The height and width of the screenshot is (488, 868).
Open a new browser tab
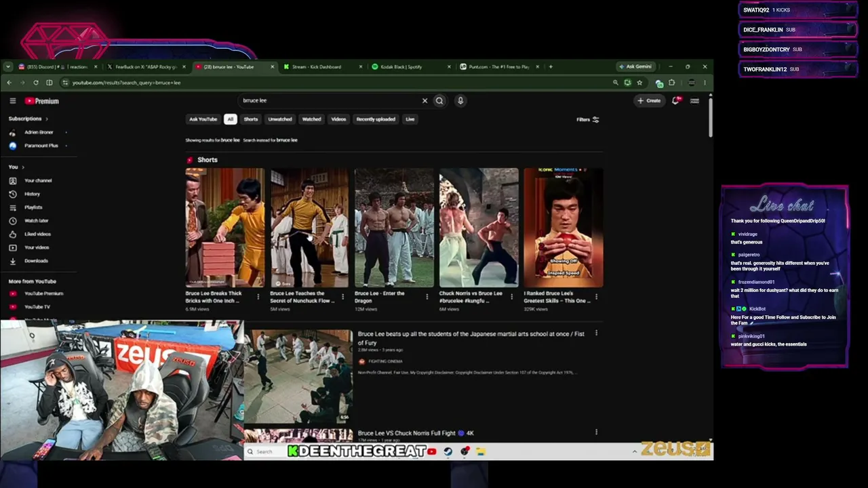[551, 66]
